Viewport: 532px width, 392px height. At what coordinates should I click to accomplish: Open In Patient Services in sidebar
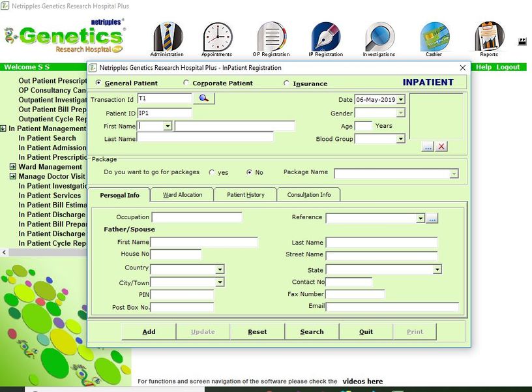[x=50, y=196]
